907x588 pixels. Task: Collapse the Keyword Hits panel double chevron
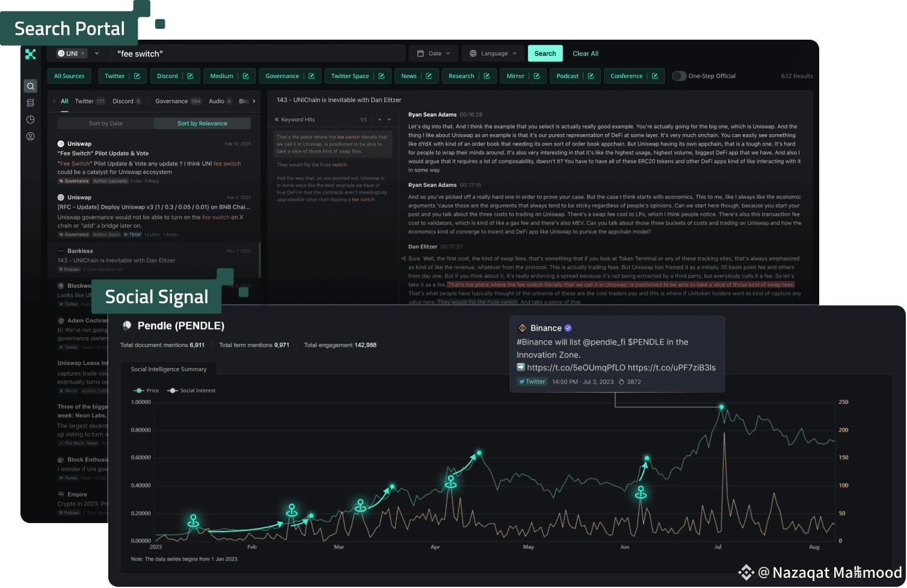tap(277, 120)
